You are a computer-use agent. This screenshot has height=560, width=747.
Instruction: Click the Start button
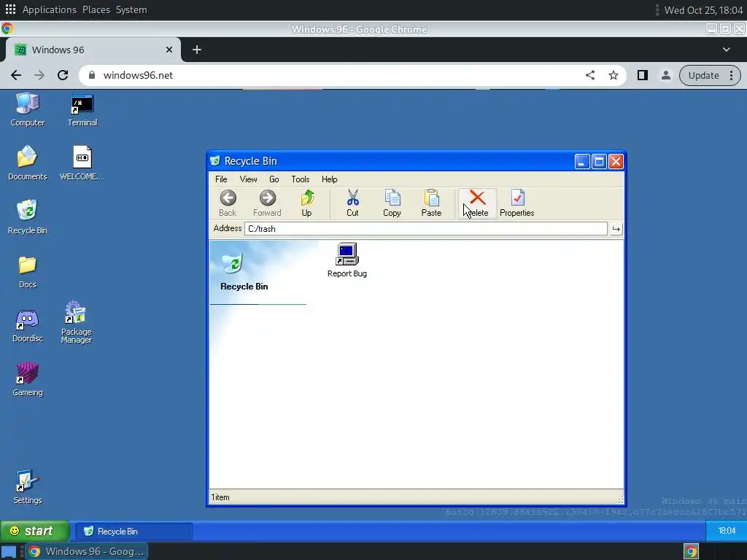pyautogui.click(x=35, y=531)
